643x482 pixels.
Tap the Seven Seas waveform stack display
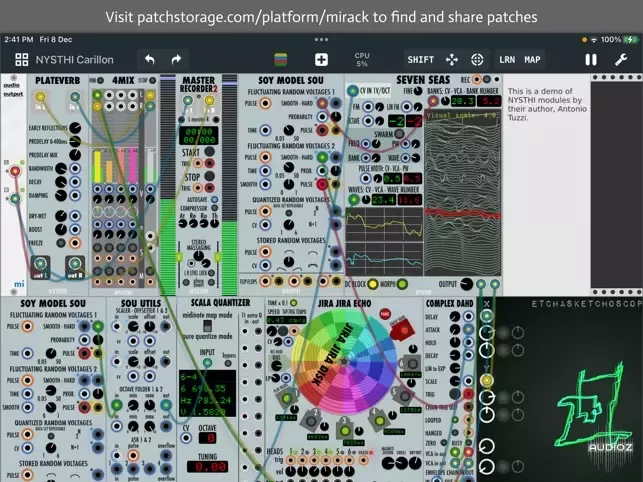coord(463,193)
